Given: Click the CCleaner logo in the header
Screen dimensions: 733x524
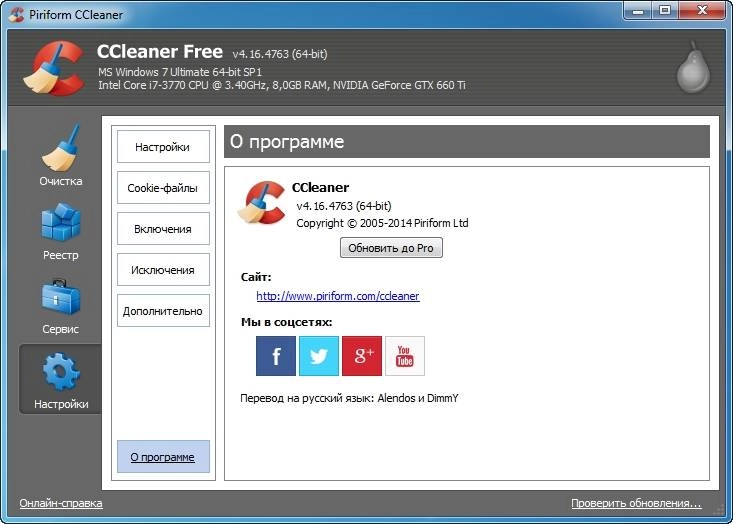Looking at the screenshot, I should point(55,69).
